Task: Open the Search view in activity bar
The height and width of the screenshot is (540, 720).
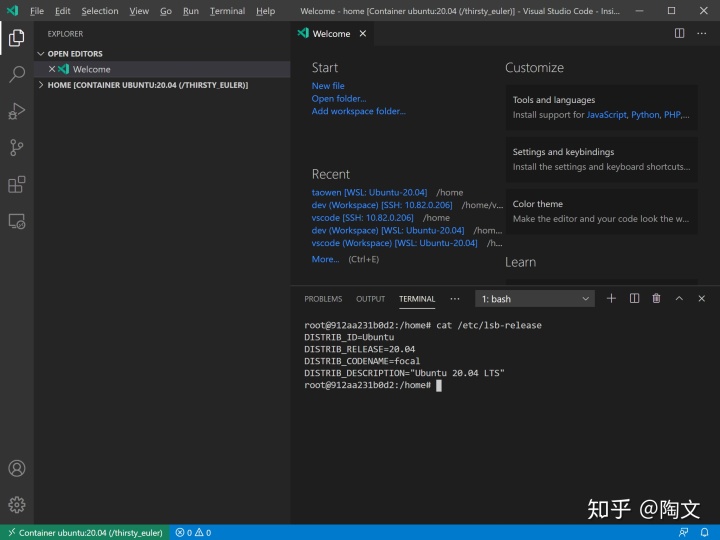Action: (17, 74)
